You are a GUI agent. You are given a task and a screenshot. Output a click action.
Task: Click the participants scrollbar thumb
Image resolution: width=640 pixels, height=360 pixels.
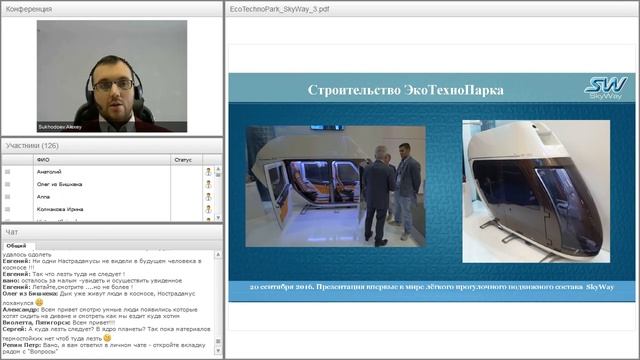218,175
